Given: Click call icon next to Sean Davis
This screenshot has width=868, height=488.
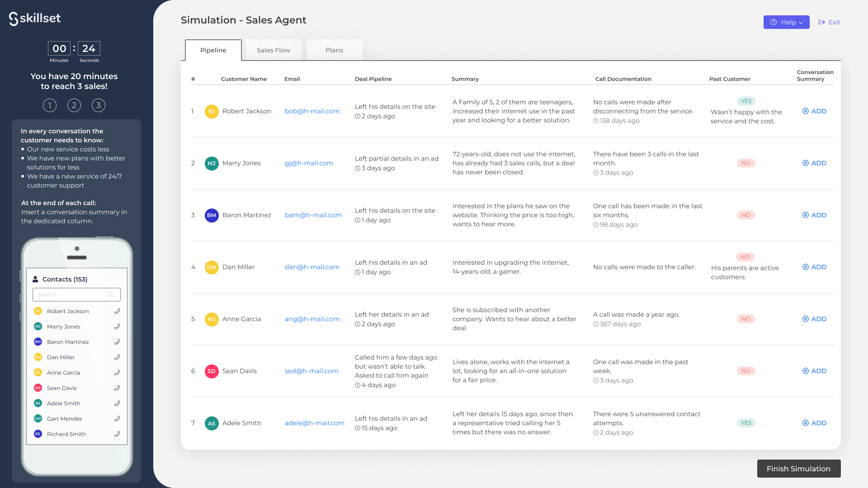Looking at the screenshot, I should click(x=117, y=388).
